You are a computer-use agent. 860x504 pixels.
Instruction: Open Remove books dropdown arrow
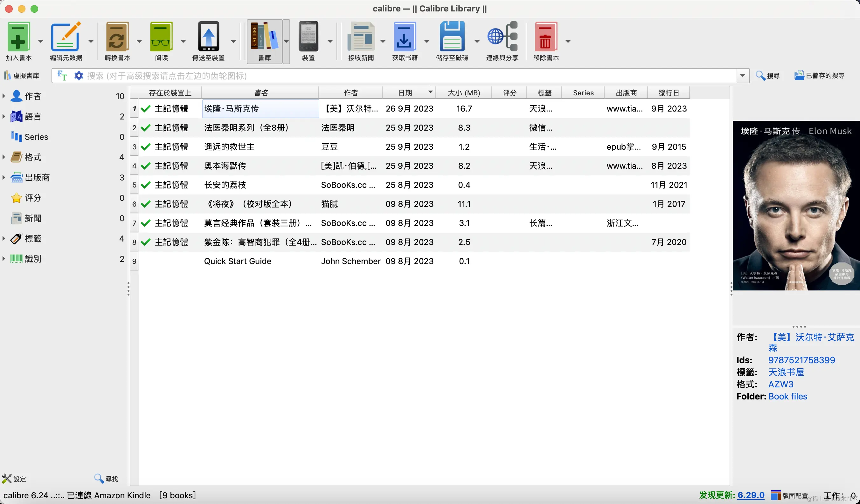568,42
